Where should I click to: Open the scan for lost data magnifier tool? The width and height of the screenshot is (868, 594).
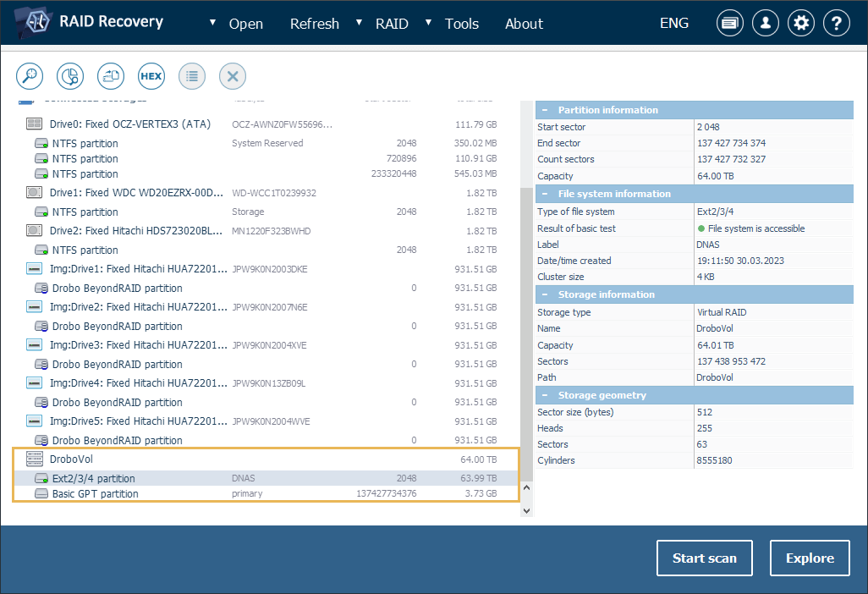(30, 76)
